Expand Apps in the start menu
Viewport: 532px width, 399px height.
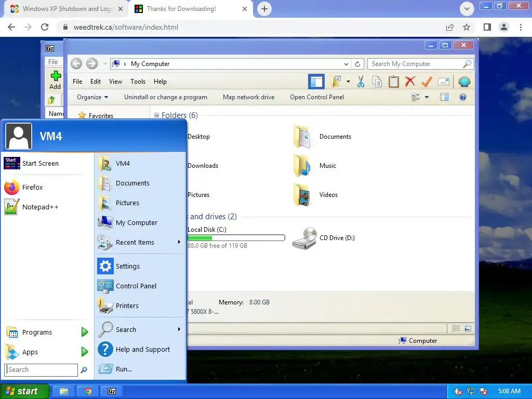click(x=47, y=352)
